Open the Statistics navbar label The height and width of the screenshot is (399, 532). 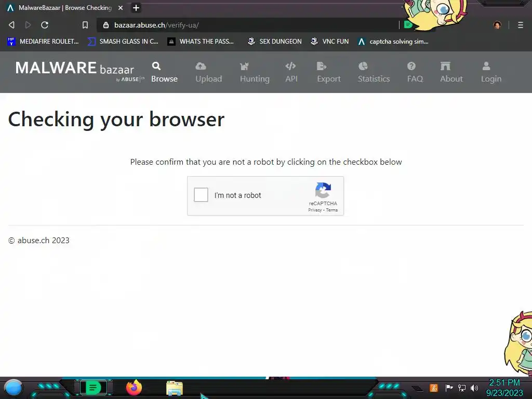374,79
